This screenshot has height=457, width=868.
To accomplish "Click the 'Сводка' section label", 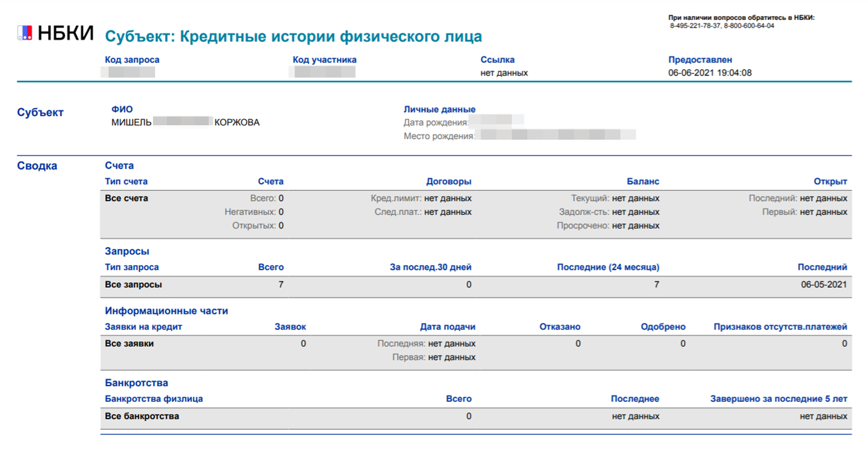I will pyautogui.click(x=37, y=166).
